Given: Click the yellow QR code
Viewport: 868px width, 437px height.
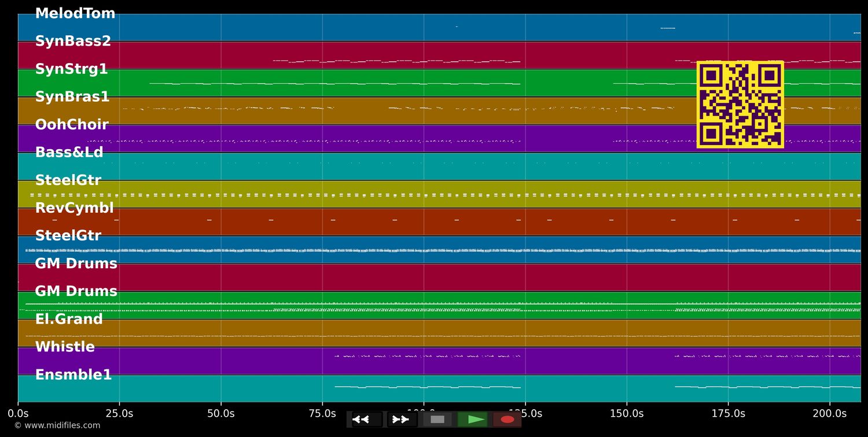Looking at the screenshot, I should (740, 105).
